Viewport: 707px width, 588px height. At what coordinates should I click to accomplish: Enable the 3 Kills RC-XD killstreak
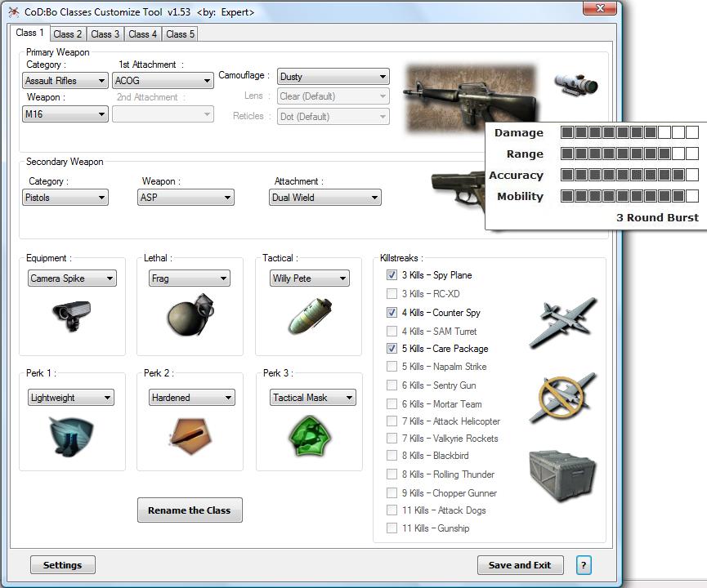coord(392,294)
